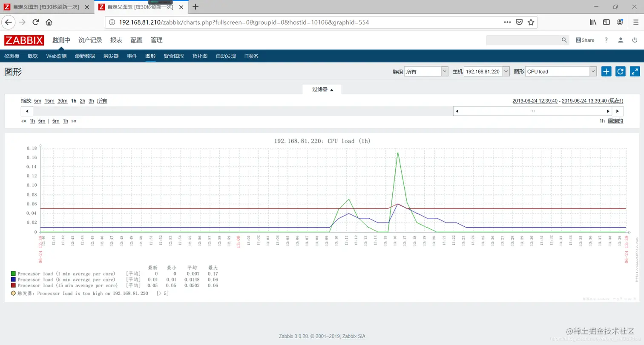Click the browser address bar URL

tap(244, 22)
